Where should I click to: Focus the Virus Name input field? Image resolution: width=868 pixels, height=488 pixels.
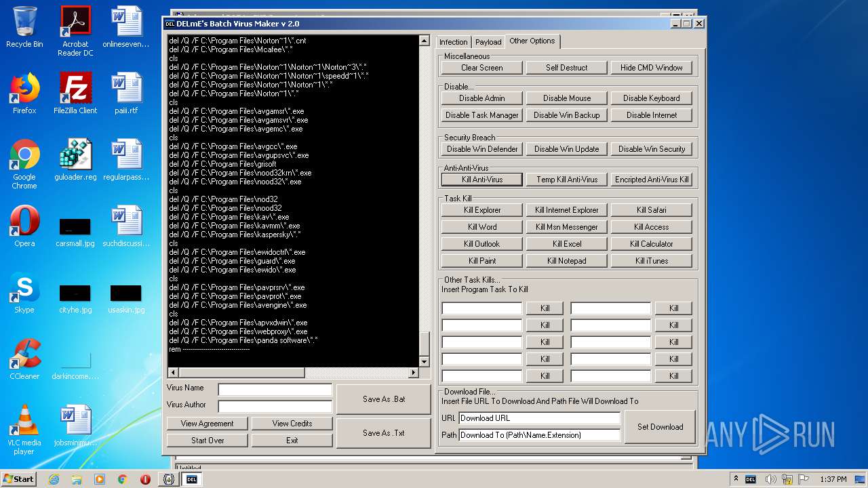(x=275, y=390)
